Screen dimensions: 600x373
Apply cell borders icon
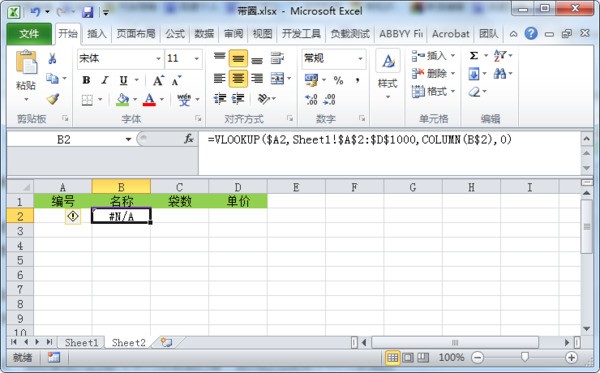(x=87, y=100)
